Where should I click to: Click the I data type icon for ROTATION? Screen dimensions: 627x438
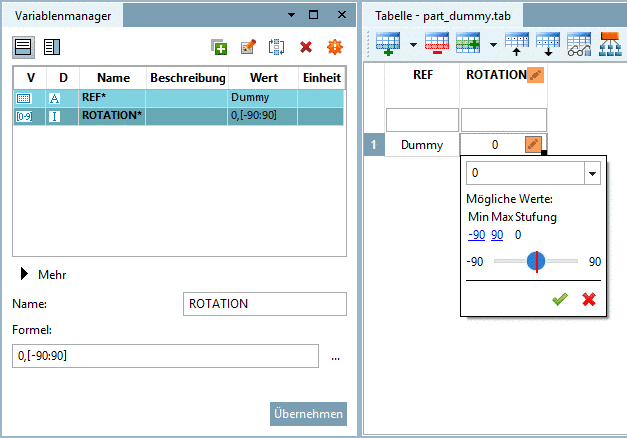(54, 116)
